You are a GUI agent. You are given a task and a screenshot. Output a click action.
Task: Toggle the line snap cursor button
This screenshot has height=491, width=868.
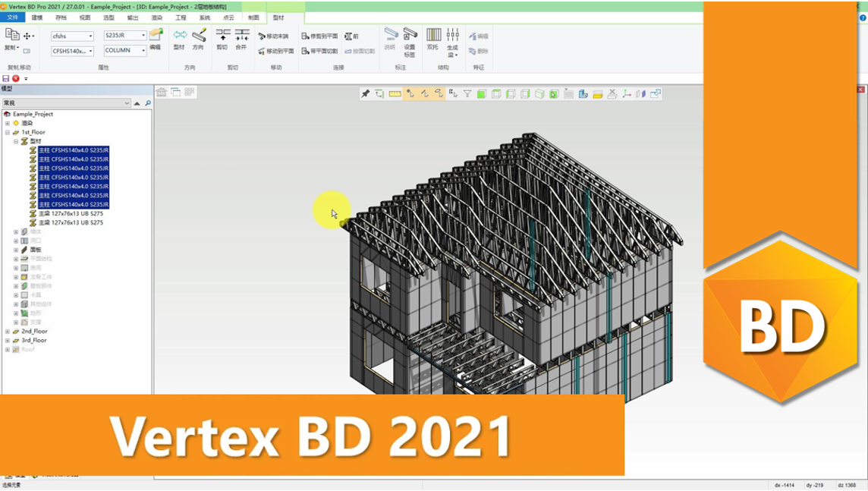click(424, 94)
